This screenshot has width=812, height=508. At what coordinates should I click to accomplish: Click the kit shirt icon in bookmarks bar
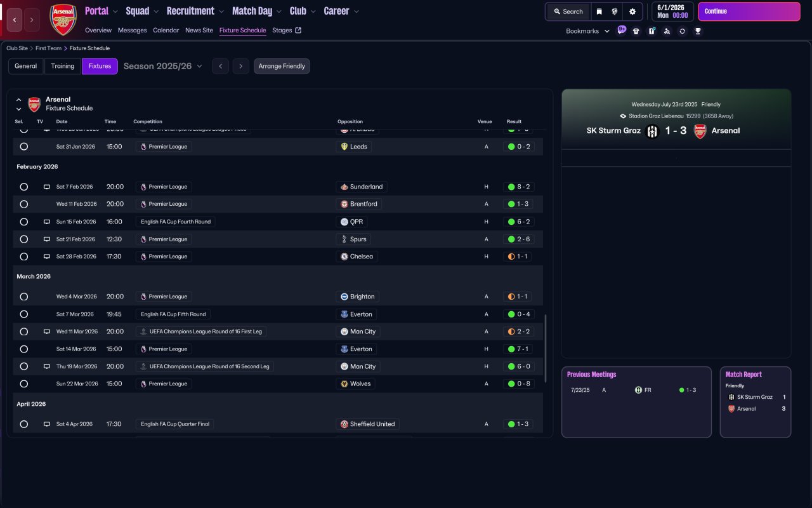tap(636, 31)
